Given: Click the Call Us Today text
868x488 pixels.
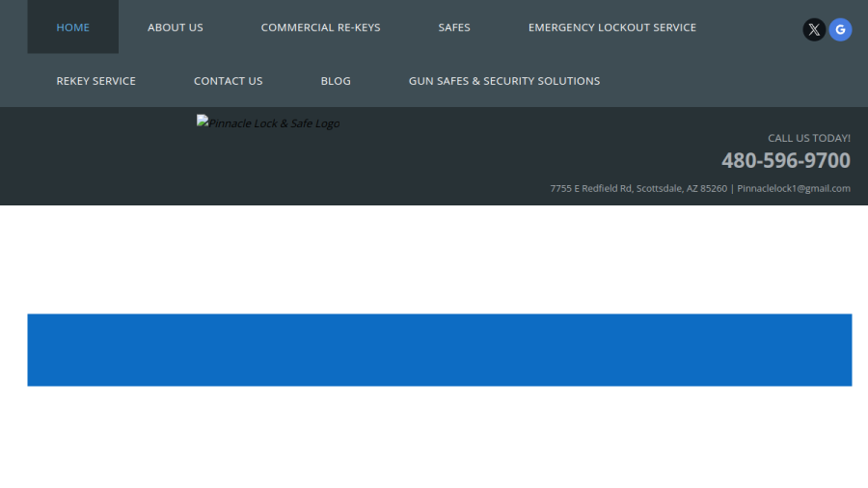Looking at the screenshot, I should coord(809,138).
